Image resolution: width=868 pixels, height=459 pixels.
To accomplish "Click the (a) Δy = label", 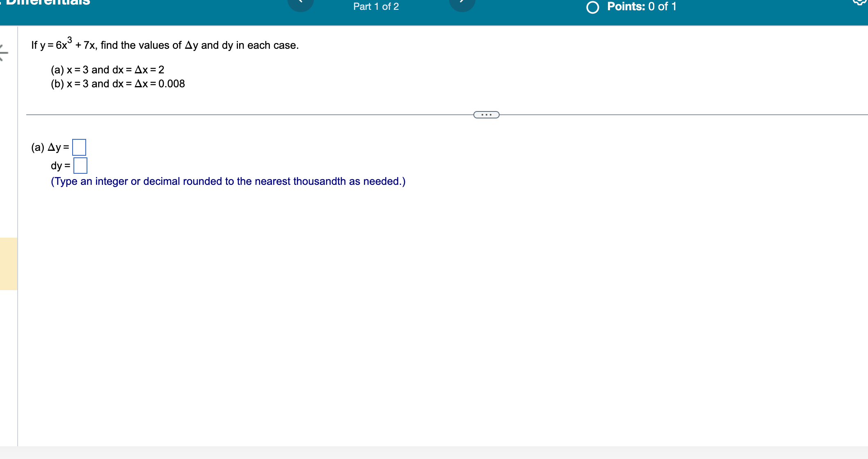I will (x=50, y=147).
